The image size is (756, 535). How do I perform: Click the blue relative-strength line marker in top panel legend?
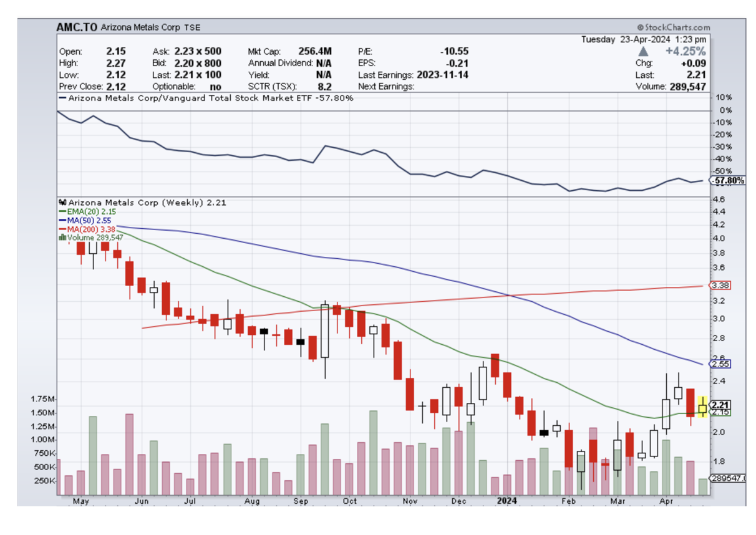pos(62,98)
